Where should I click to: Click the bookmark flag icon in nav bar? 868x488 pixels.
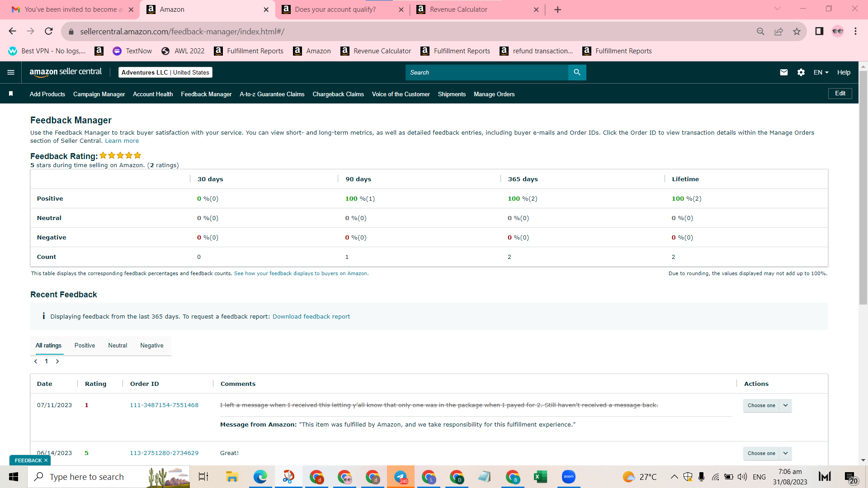point(11,94)
